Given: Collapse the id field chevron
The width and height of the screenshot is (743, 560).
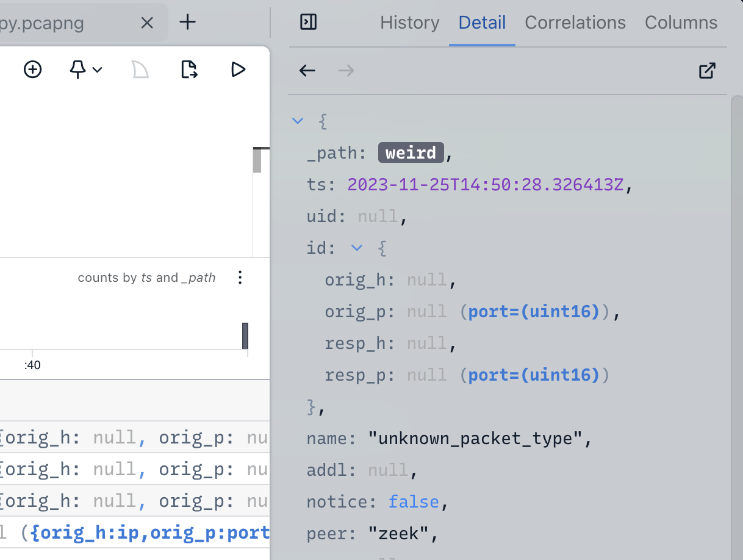Looking at the screenshot, I should [357, 248].
